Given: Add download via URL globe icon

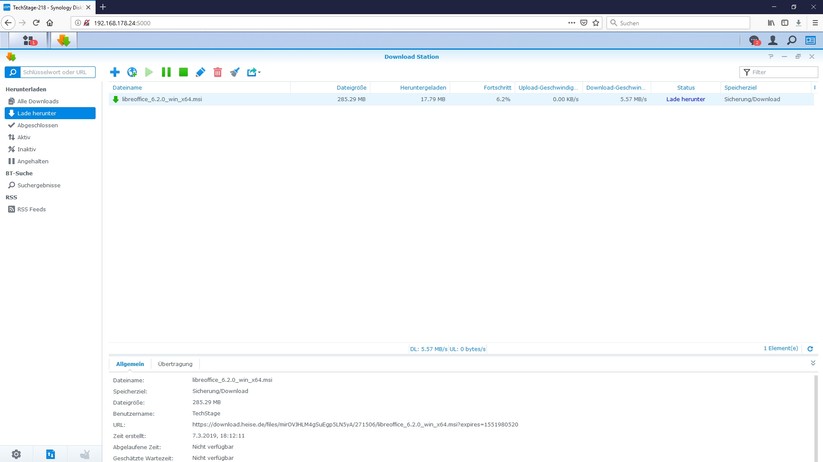Looking at the screenshot, I should click(132, 72).
